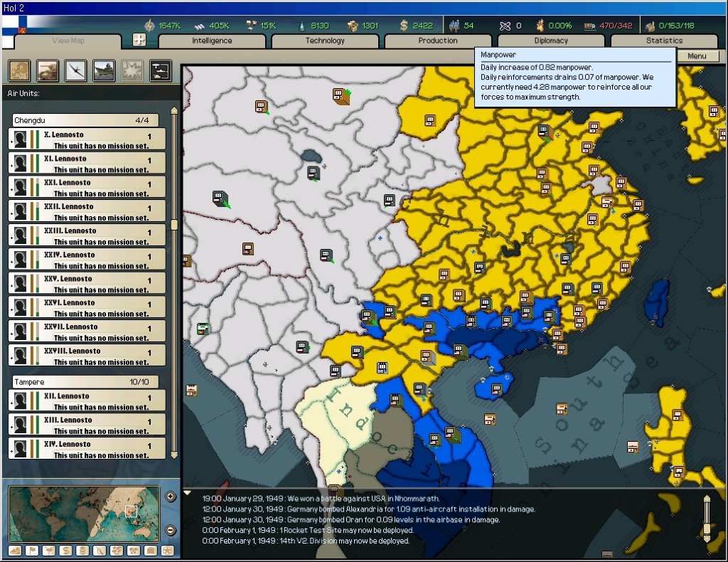Click the supplies crate resource icon
Image resolution: width=728 pixels, height=562 pixels.
[x=353, y=26]
